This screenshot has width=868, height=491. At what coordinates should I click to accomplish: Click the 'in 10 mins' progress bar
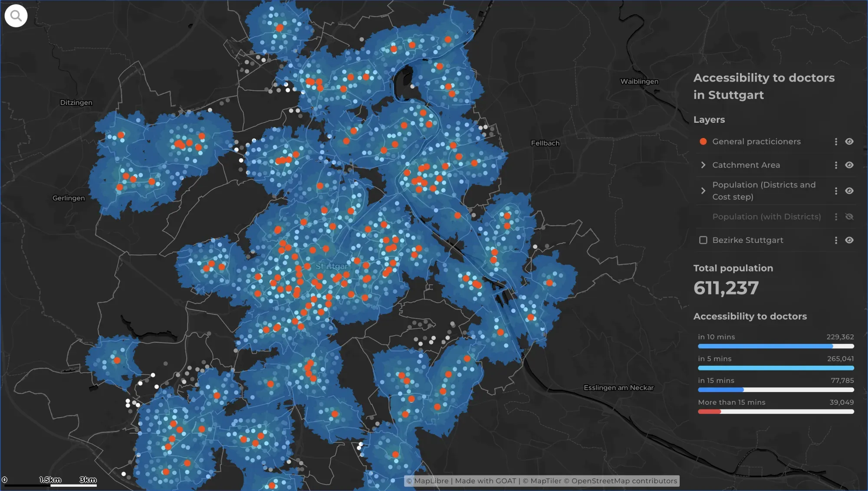pyautogui.click(x=776, y=346)
